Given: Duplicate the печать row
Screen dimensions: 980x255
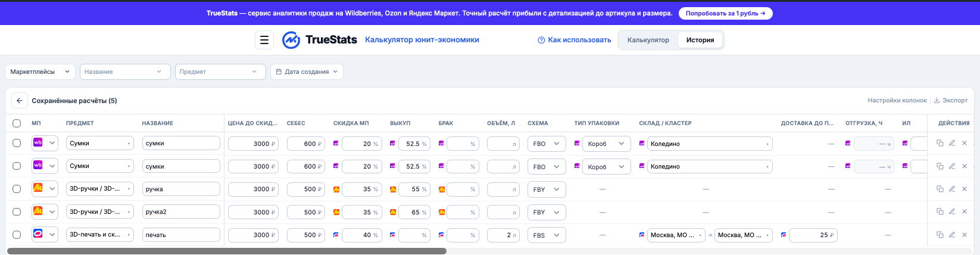Looking at the screenshot, I should coord(940,235).
